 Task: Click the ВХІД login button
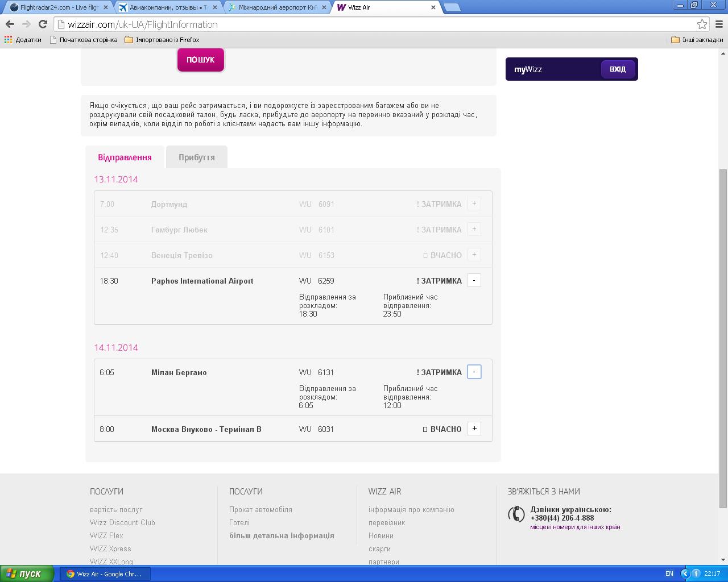pos(617,69)
